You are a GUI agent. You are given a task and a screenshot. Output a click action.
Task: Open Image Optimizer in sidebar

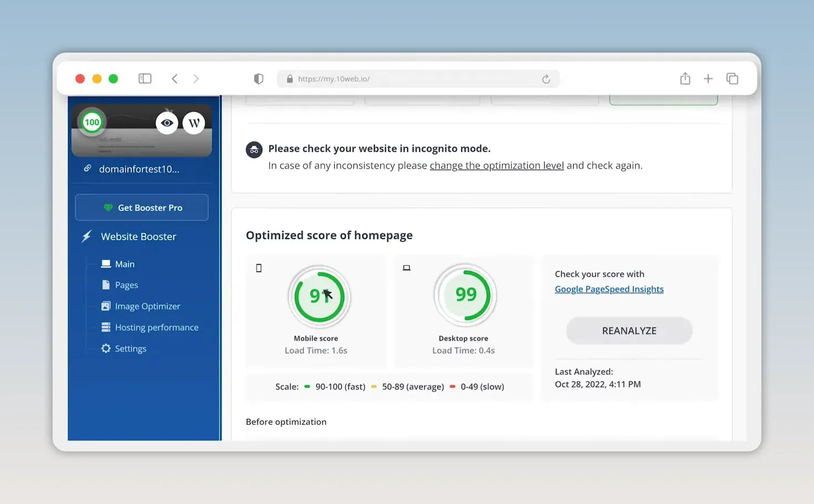click(147, 306)
